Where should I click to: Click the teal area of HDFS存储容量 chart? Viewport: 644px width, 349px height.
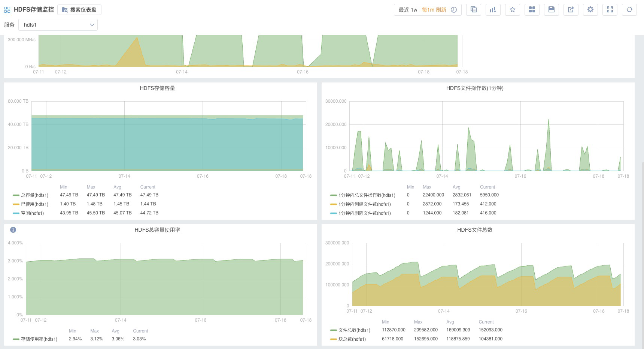(167, 144)
